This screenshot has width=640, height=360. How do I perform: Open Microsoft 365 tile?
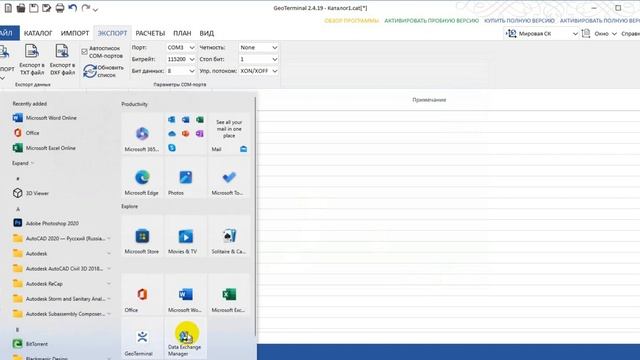[x=142, y=133]
